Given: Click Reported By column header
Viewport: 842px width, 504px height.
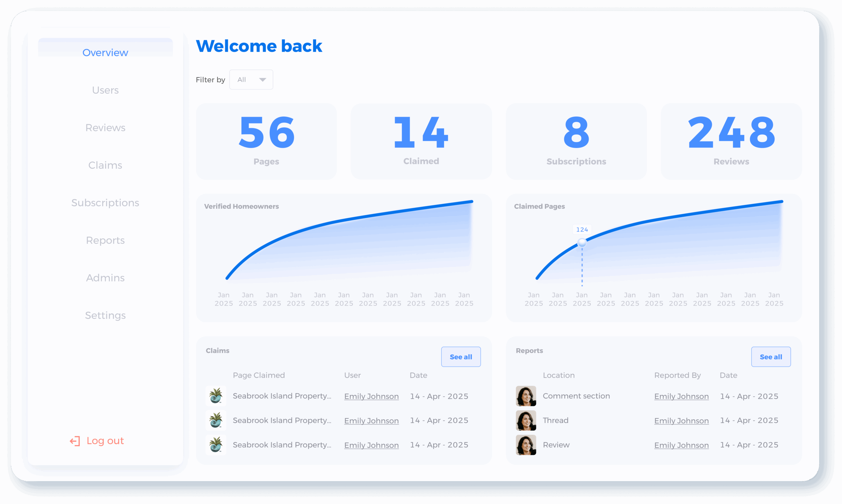Looking at the screenshot, I should pos(677,375).
